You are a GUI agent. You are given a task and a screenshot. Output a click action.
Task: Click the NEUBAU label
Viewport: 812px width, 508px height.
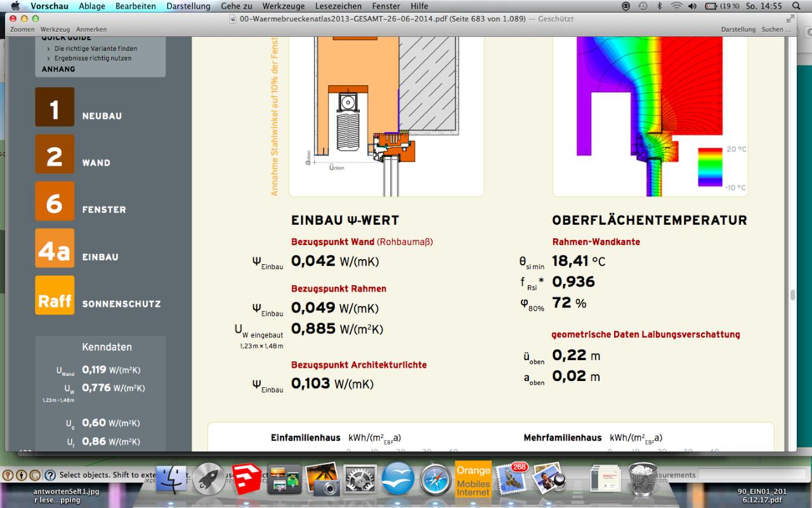pos(102,116)
